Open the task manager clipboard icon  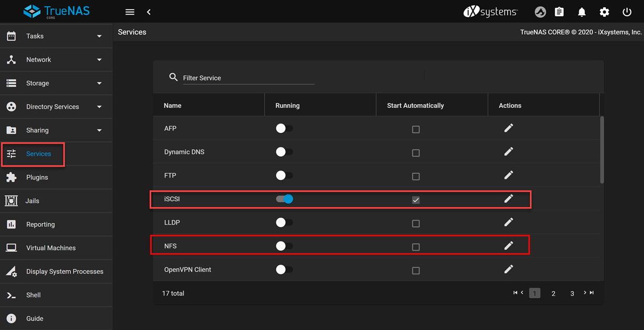click(x=559, y=12)
